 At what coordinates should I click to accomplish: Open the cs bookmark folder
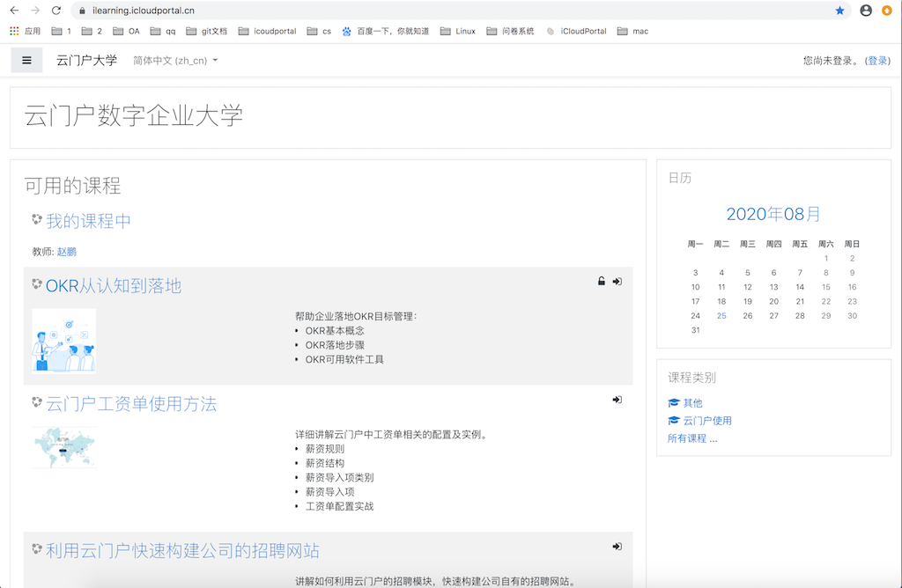pos(319,31)
